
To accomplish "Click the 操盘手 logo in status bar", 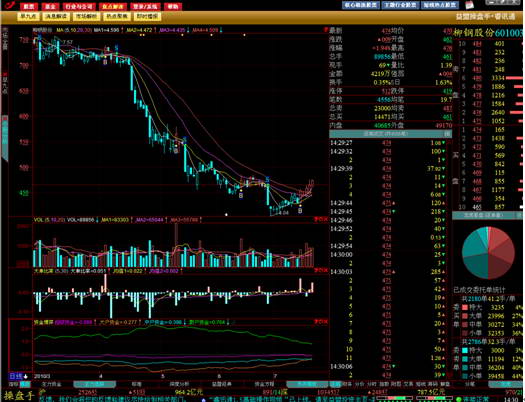I will point(19,396).
